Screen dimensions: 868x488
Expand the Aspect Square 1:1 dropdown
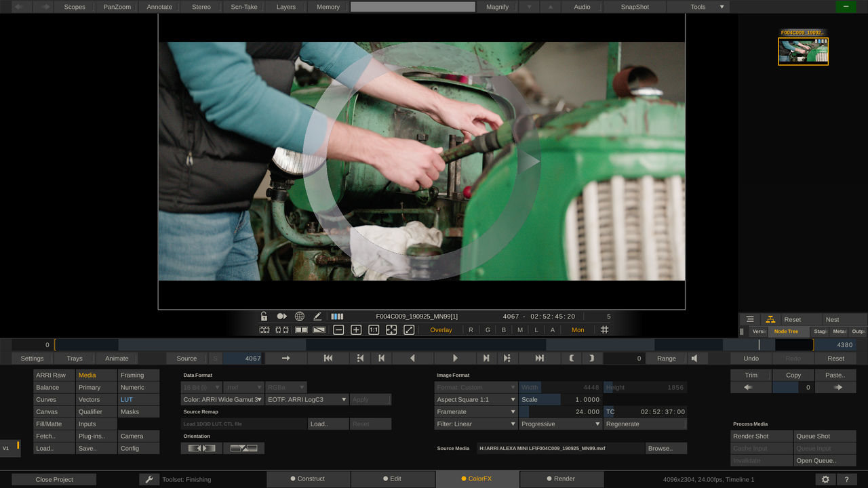476,400
